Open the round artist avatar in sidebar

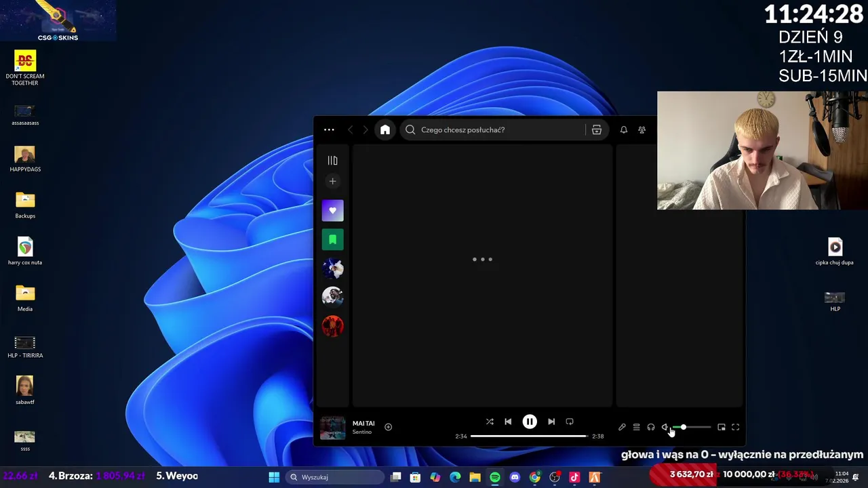pos(332,297)
